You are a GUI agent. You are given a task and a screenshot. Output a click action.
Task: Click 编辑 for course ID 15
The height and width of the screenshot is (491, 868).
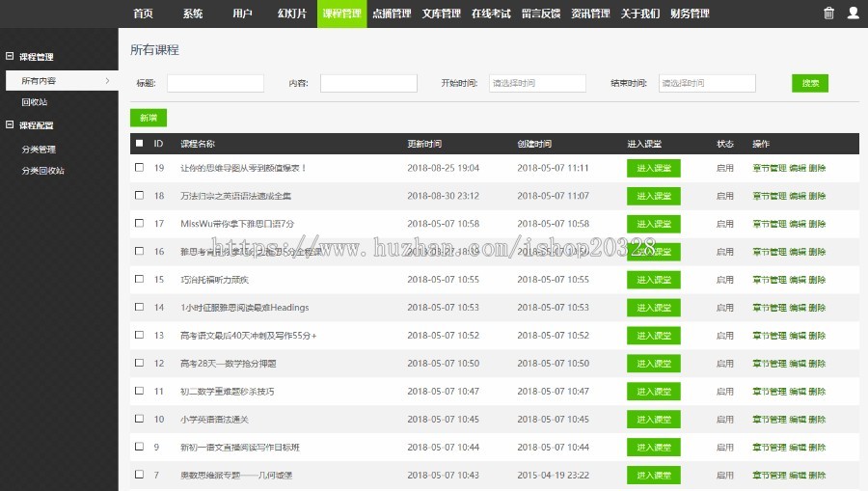click(798, 280)
